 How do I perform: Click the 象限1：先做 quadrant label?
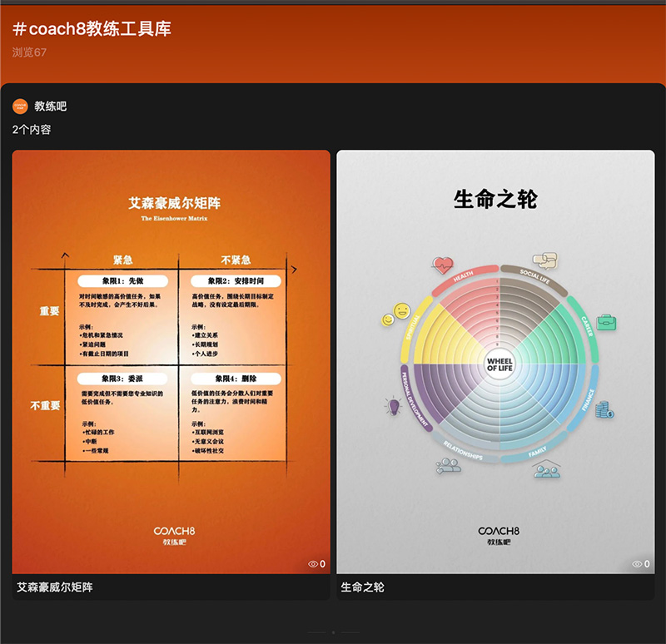pos(122,281)
